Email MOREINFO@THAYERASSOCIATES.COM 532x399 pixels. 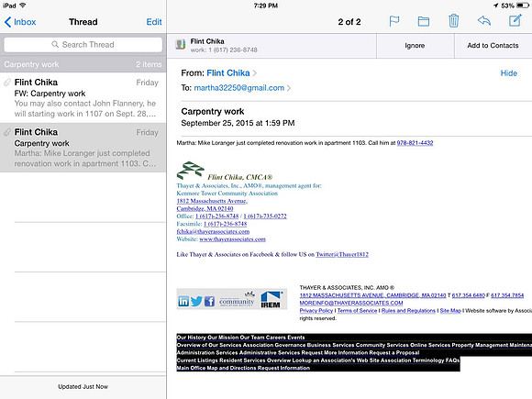click(351, 303)
